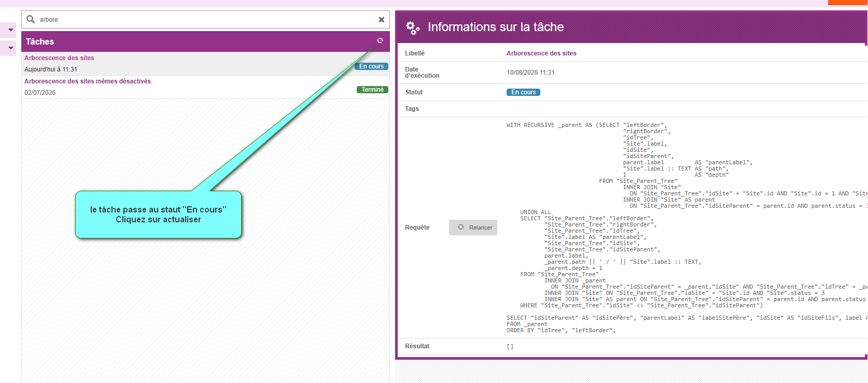The image size is (868, 383).
Task: Clear the search field with the X icon
Action: click(x=382, y=20)
